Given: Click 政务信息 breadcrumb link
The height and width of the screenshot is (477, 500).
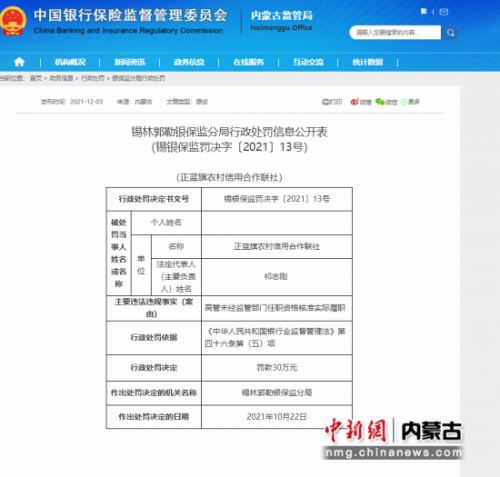Looking at the screenshot, I should tap(61, 78).
